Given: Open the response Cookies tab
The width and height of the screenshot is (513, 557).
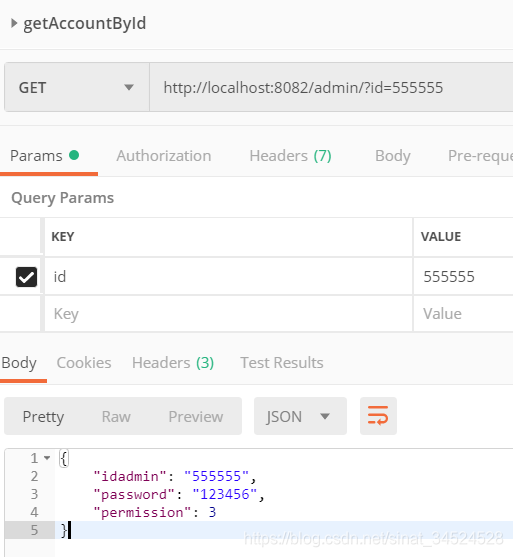Looking at the screenshot, I should 84,363.
